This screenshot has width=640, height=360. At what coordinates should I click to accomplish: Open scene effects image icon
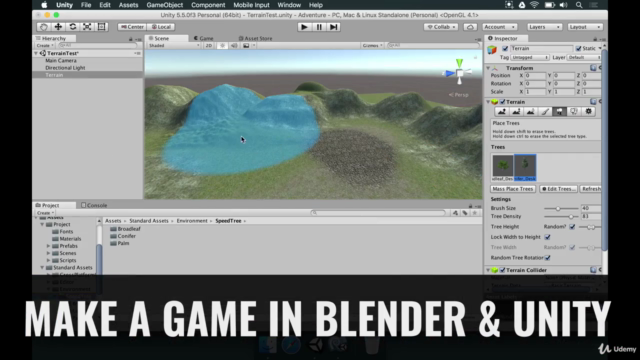(x=246, y=46)
